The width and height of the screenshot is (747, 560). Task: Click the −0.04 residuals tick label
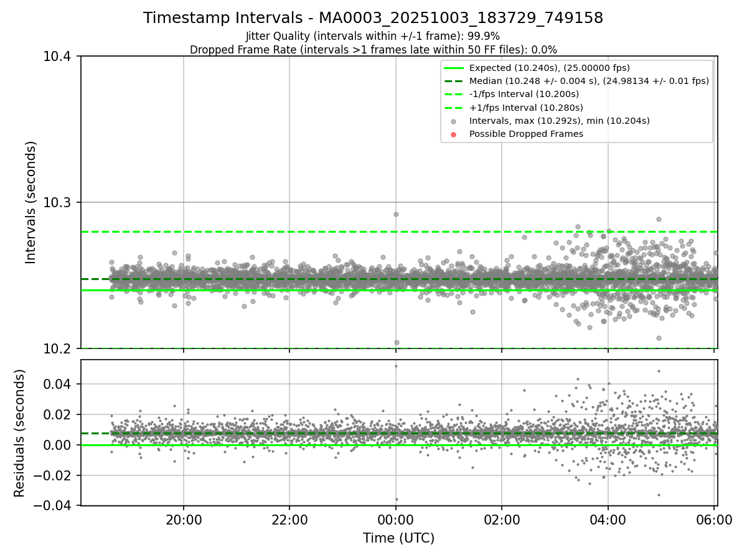53,506
